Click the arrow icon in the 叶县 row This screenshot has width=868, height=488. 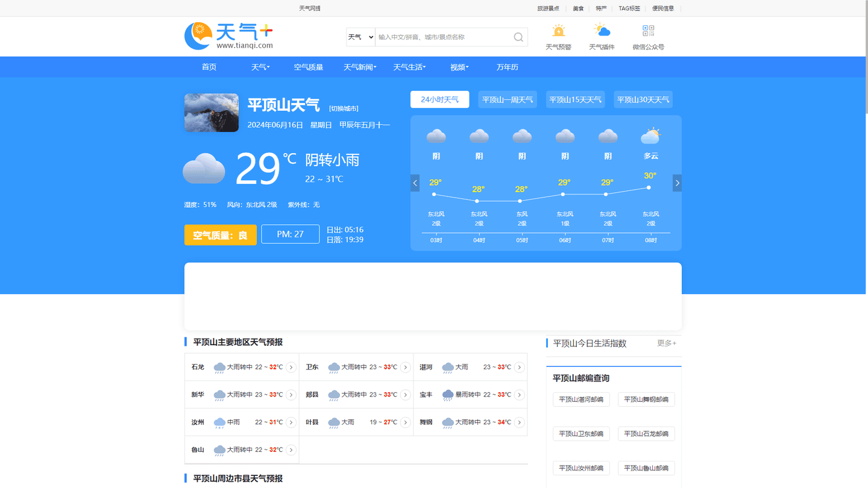tap(406, 423)
